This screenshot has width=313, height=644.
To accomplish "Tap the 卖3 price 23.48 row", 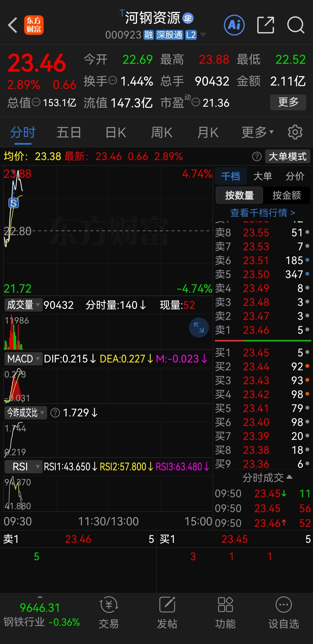I will point(263,302).
